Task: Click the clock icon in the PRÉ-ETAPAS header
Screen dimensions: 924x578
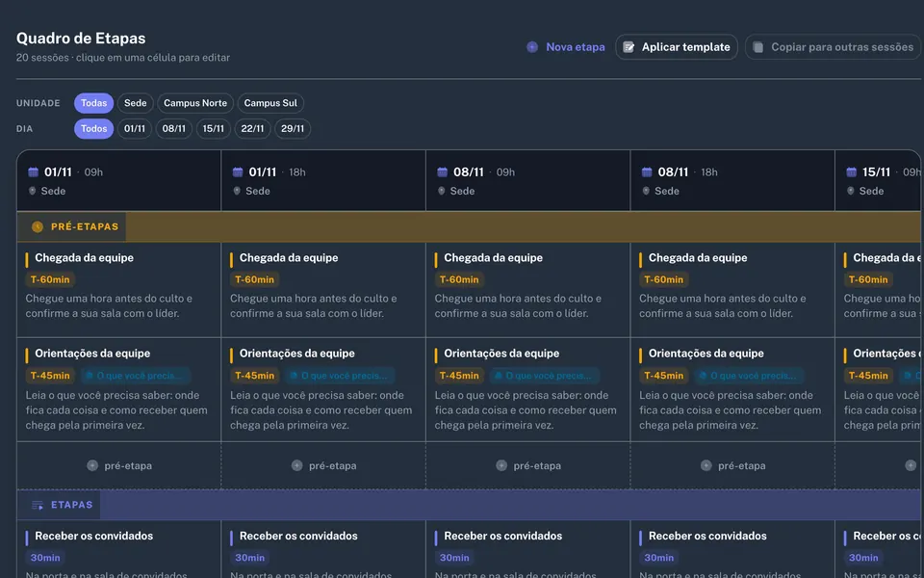Action: point(38,226)
